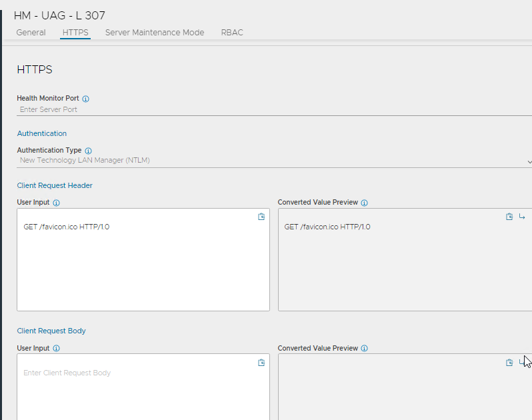Go to the RBAC tab

click(232, 33)
